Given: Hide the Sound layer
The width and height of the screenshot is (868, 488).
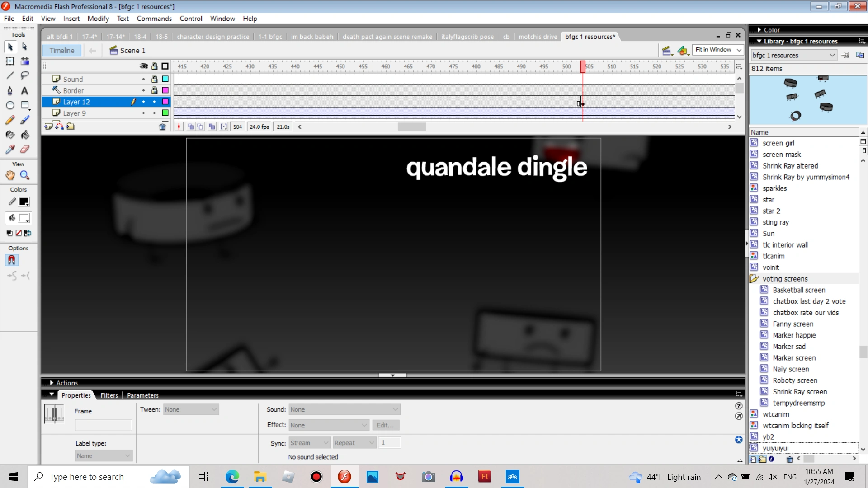Looking at the screenshot, I should point(144,79).
